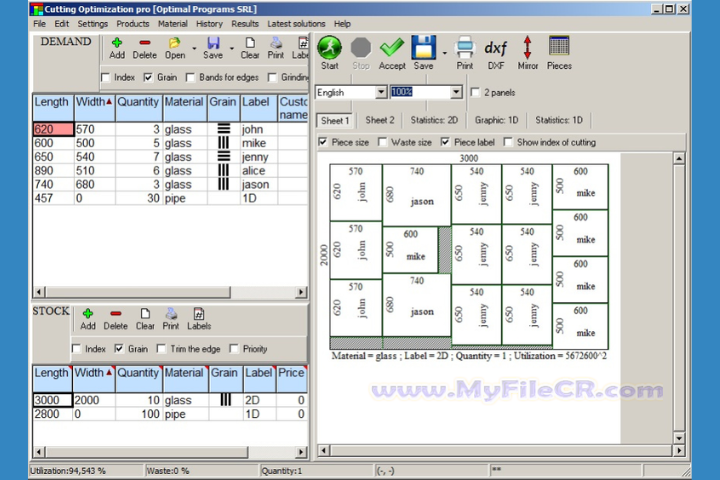Image resolution: width=720 pixels, height=480 pixels.
Task: Uncheck the Piece size checkbox
Action: [323, 142]
